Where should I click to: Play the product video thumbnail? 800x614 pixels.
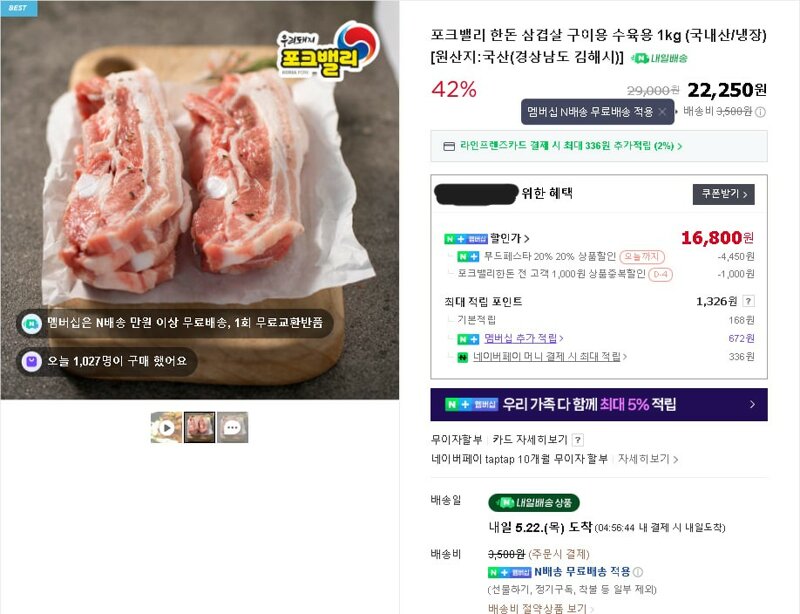point(166,427)
